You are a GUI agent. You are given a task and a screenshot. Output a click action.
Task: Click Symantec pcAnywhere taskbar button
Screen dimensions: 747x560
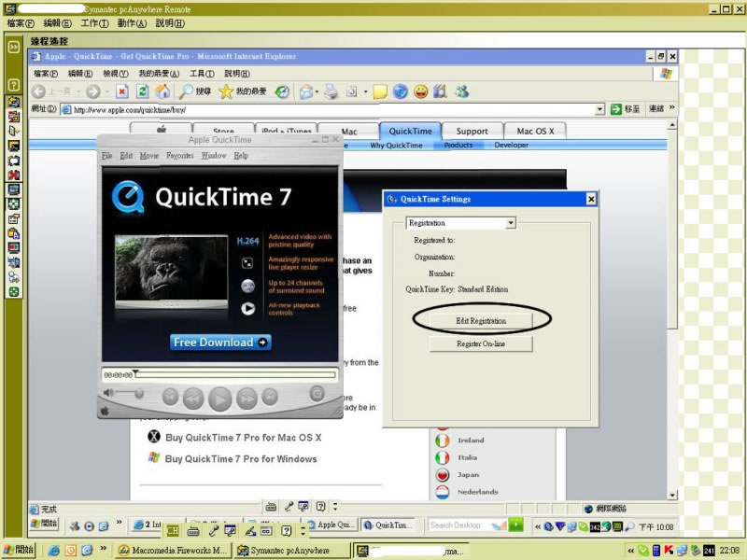pyautogui.click(x=292, y=551)
